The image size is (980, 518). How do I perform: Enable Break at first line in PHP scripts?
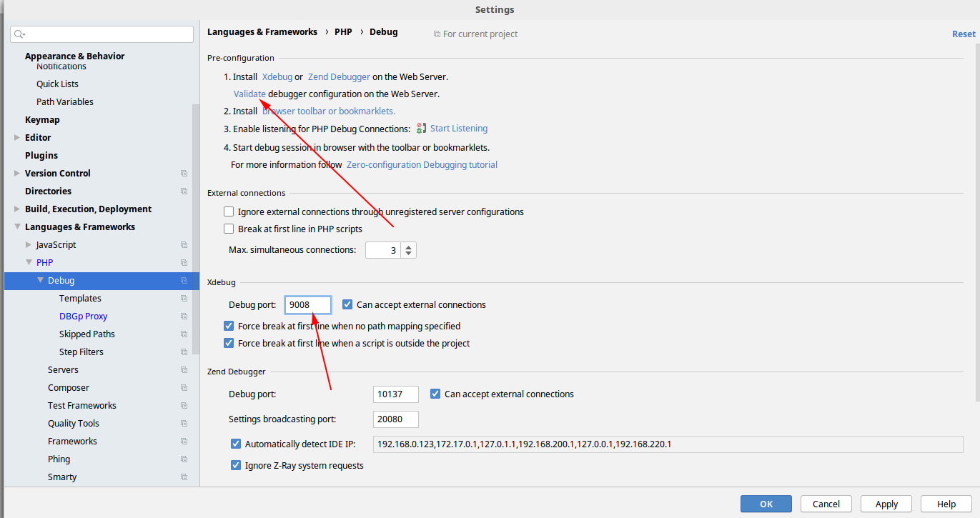[x=229, y=229]
